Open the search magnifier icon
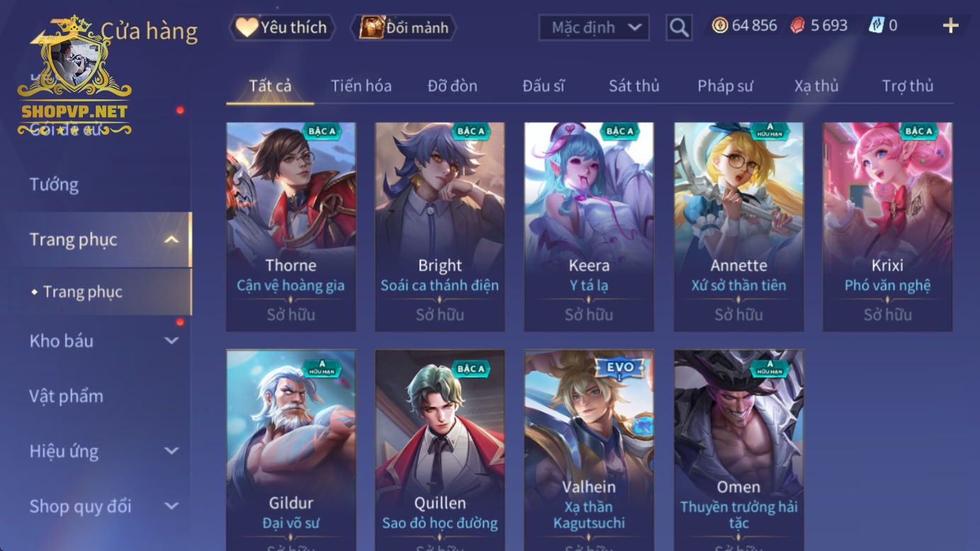The width and height of the screenshot is (980, 551). pos(679,28)
